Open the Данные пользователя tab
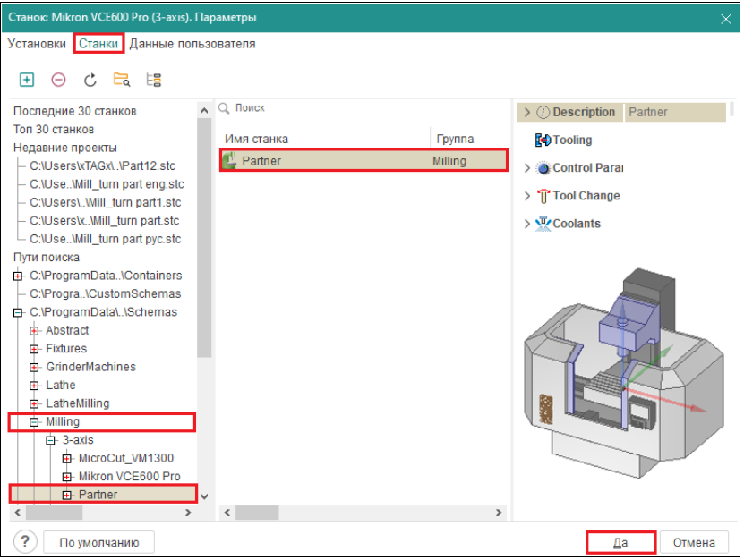 tap(192, 44)
